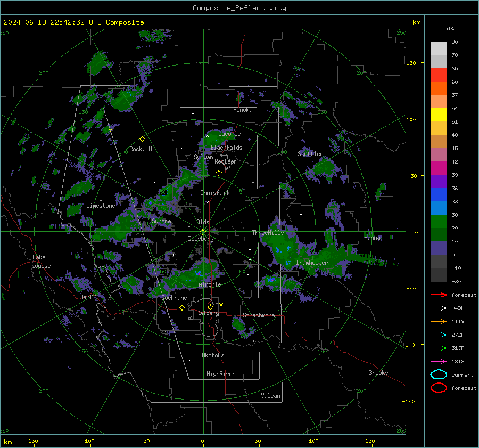Click the Sundre city label
This screenshot has height=448, width=479.
161,221
